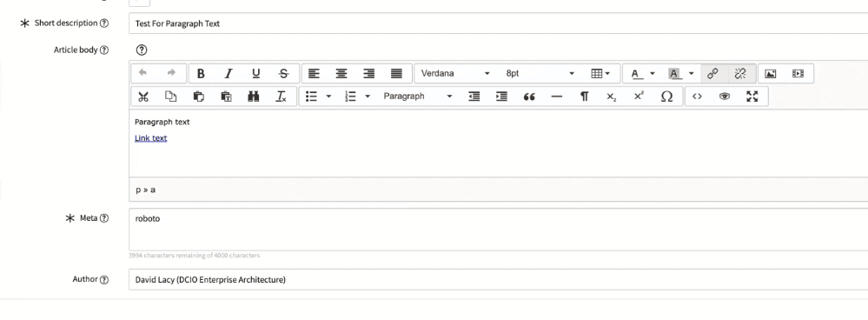
Task: Click the insert/edit link icon
Action: coord(713,73)
